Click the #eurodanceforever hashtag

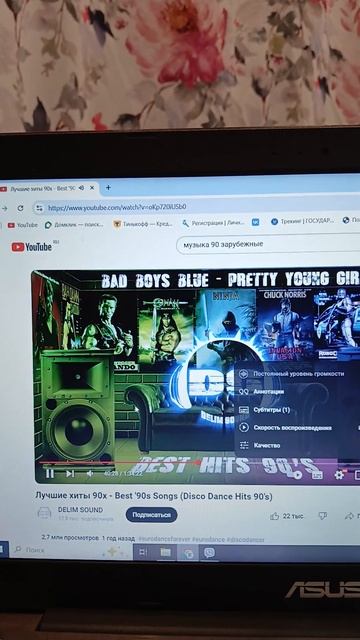tap(164, 540)
